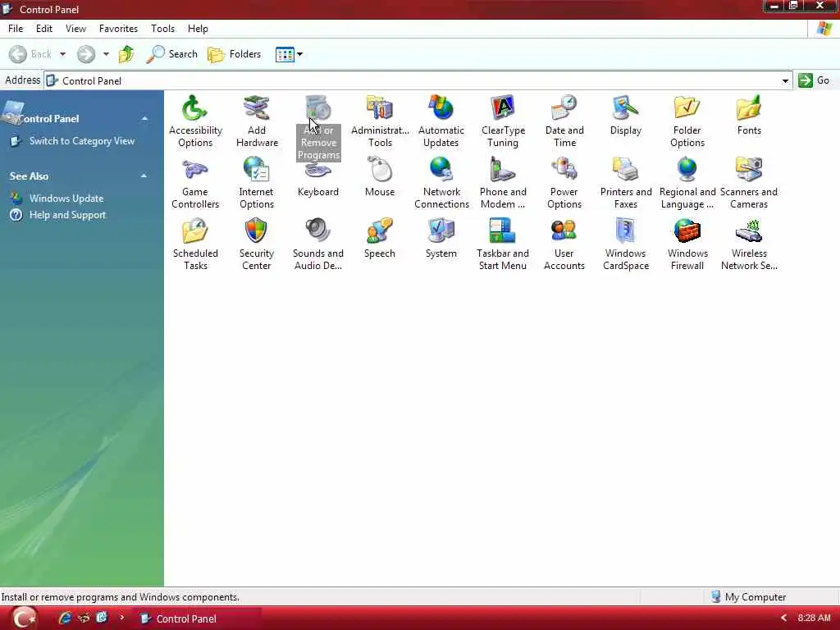The height and width of the screenshot is (630, 840).
Task: Open Scheduled Tasks icon
Action: pos(195,244)
